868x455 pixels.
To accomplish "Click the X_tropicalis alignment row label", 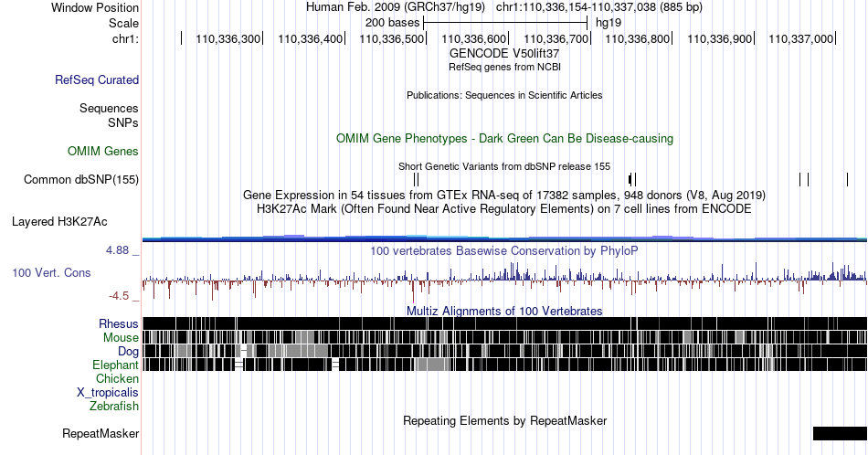I will coord(108,393).
